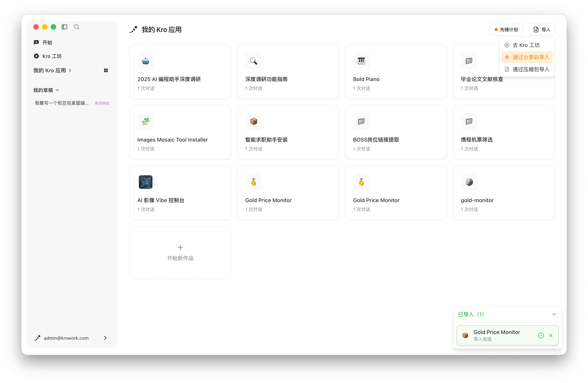Click the piano keys icon on Bold Piano
Screen dimensions: 588x383
coord(361,61)
